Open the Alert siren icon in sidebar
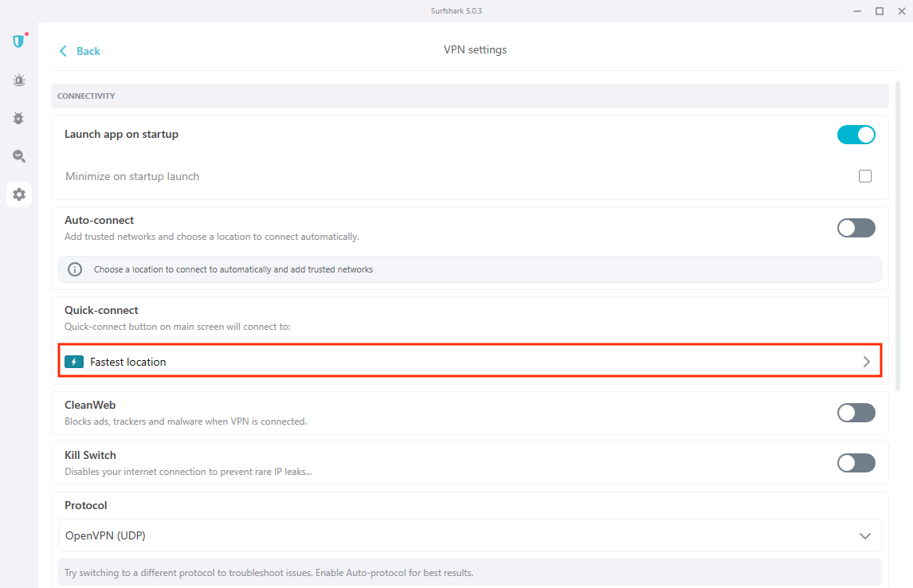The image size is (913, 588). 19,80
